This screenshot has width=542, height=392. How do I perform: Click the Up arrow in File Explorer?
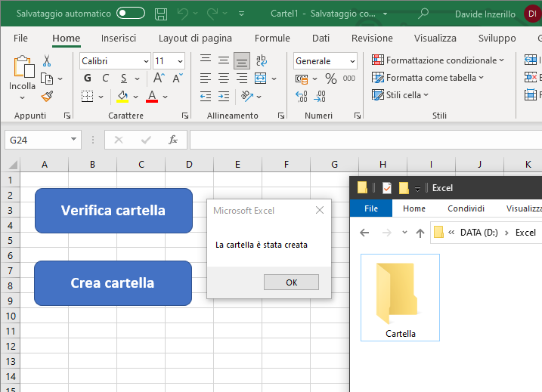point(420,233)
